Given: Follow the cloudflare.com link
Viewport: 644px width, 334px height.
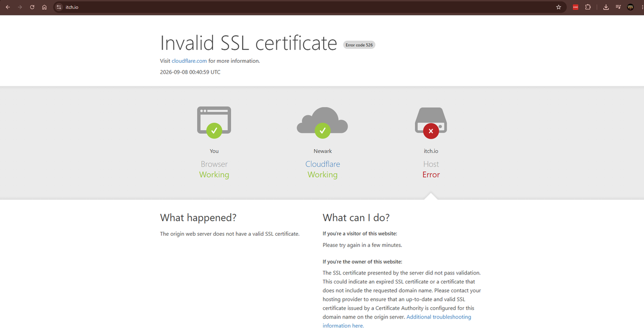Looking at the screenshot, I should pyautogui.click(x=189, y=61).
